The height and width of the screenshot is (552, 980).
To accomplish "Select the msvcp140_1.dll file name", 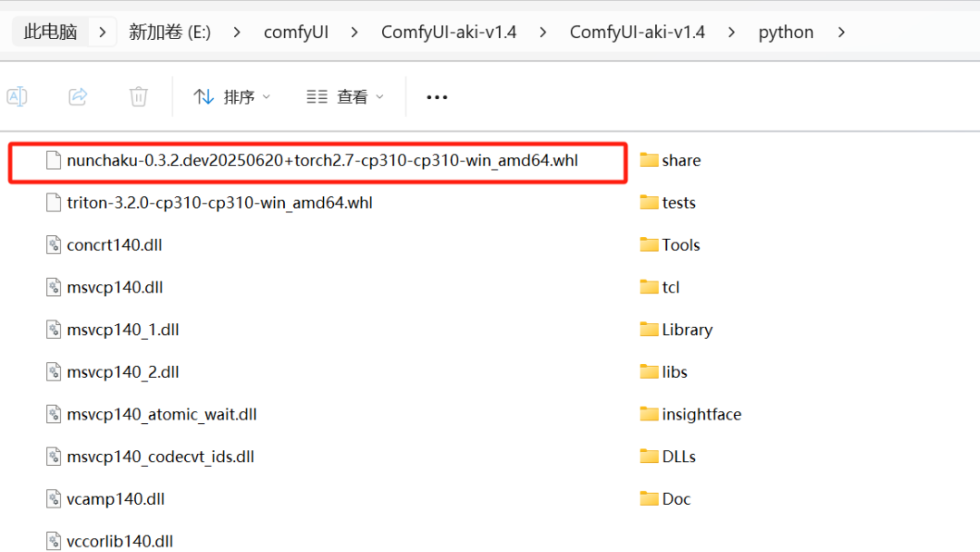I will [x=123, y=330].
